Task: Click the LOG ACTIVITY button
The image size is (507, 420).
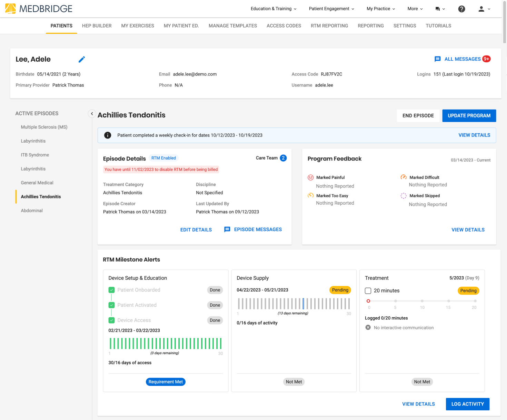Action: pyautogui.click(x=468, y=404)
